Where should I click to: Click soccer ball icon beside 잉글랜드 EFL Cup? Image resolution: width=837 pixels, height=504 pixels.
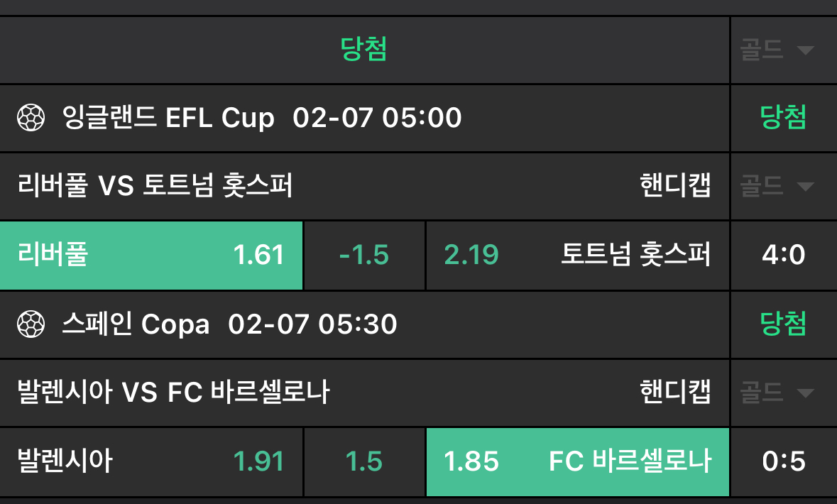pyautogui.click(x=31, y=117)
